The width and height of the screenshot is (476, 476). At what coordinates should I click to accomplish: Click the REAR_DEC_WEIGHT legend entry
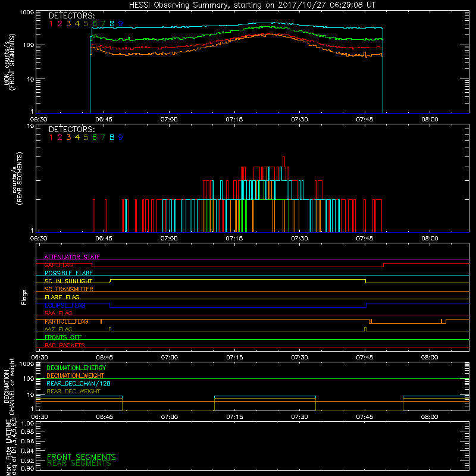(73, 392)
